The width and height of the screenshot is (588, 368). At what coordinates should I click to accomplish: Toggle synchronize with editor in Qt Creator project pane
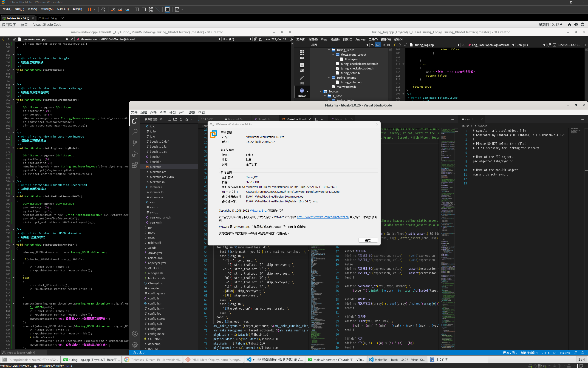[378, 45]
